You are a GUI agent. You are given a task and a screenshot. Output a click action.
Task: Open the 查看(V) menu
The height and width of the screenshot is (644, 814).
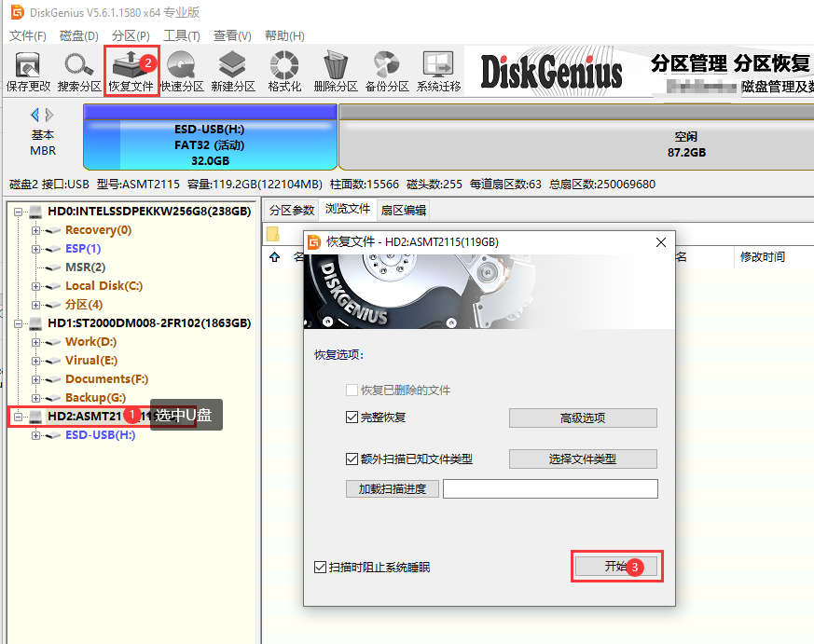[232, 35]
